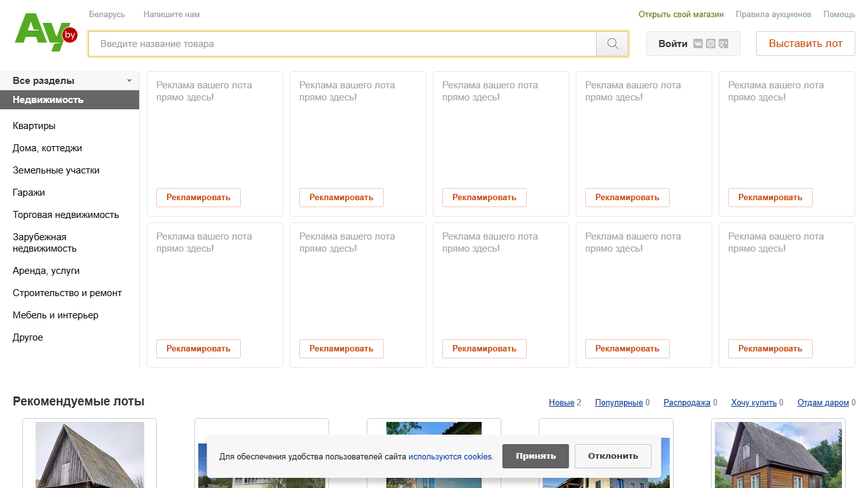The image size is (868, 488).
Task: Switch to the Новые lots tab
Action: (562, 403)
